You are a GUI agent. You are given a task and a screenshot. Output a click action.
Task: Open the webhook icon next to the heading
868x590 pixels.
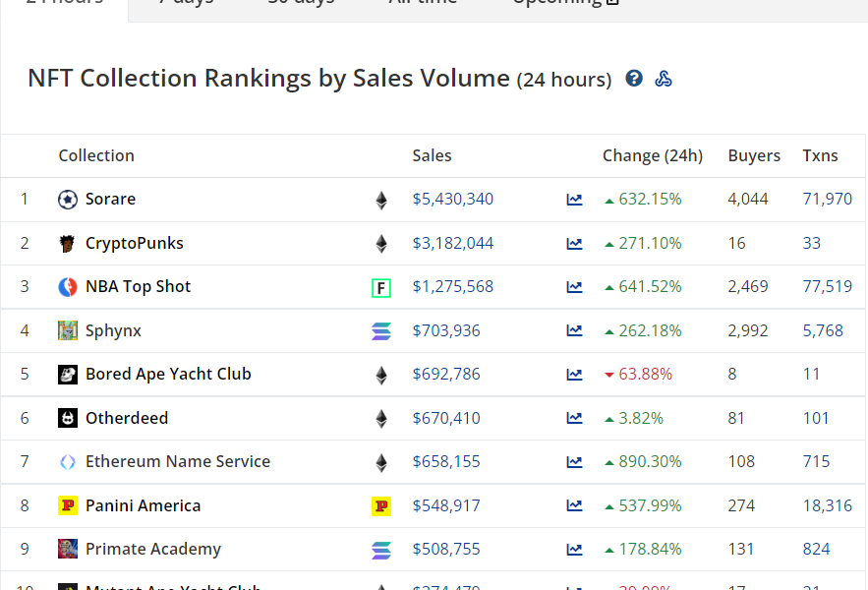tap(664, 79)
